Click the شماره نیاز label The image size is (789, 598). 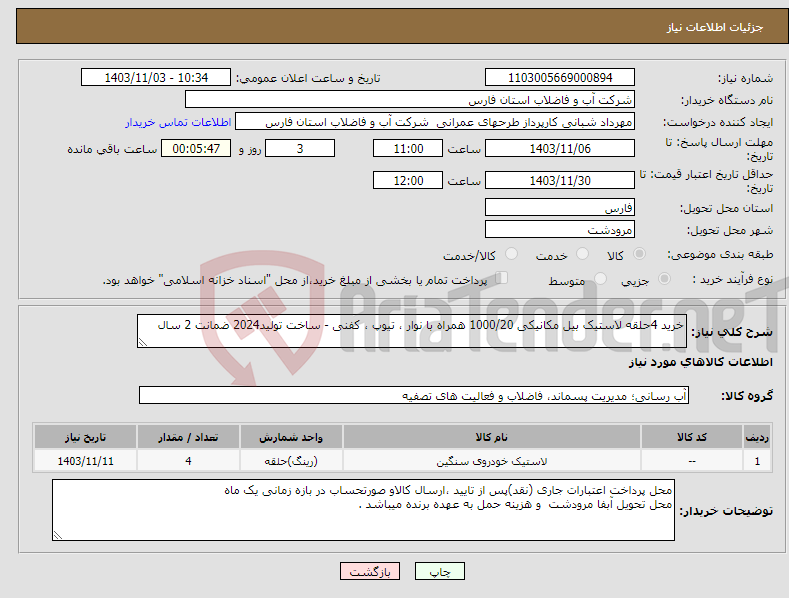(x=745, y=79)
